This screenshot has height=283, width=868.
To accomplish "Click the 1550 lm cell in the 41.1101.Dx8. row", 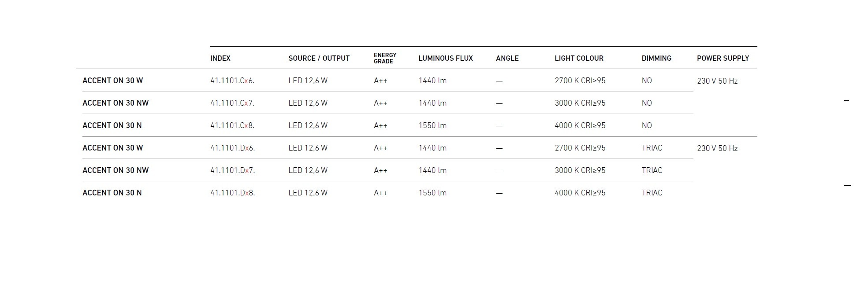I will coord(432,193).
